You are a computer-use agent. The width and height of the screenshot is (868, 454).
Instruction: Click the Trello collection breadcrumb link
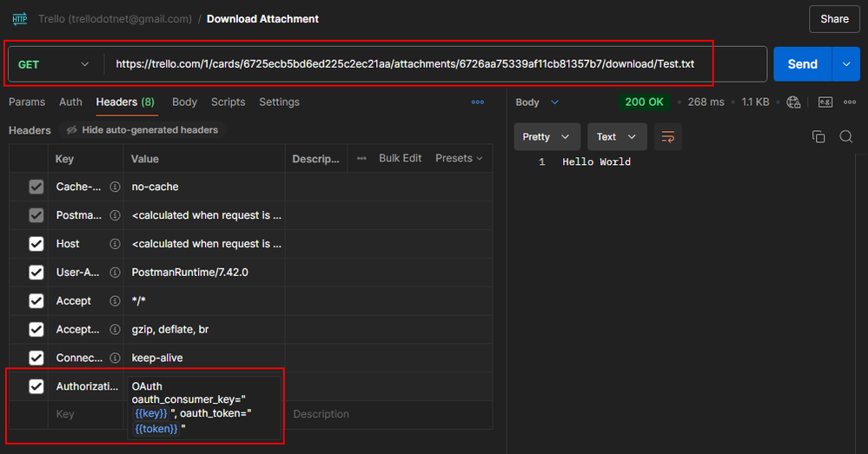tap(116, 19)
